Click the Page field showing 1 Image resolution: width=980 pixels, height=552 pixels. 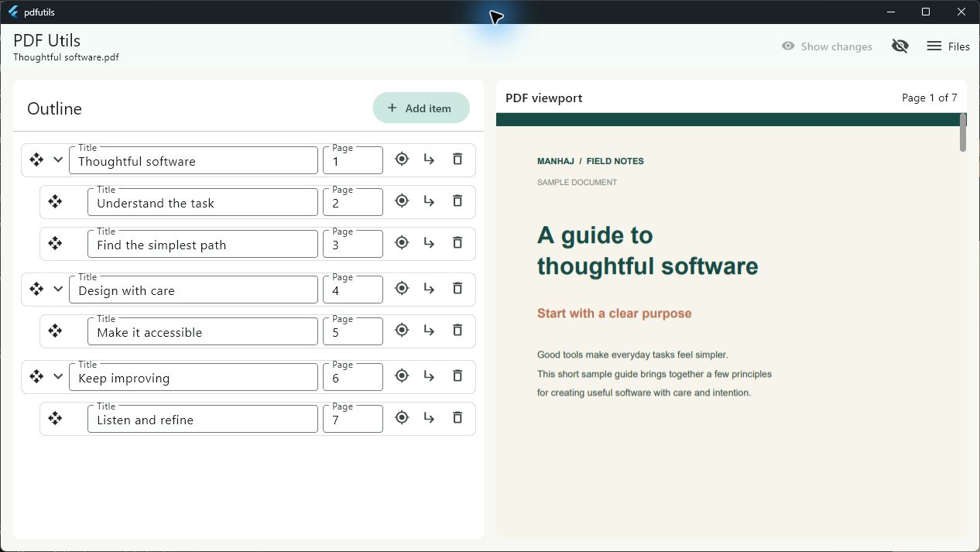(x=353, y=160)
